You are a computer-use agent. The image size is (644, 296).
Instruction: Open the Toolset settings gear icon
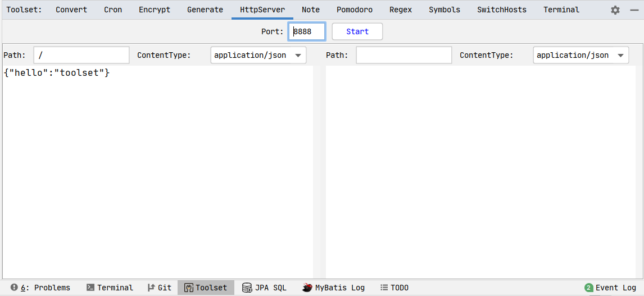click(615, 10)
